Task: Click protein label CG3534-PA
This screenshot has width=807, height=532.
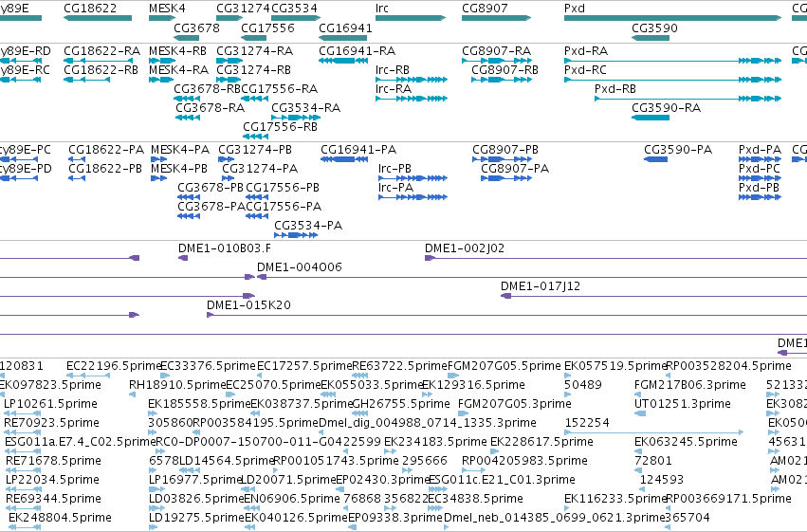Action: [x=308, y=226]
